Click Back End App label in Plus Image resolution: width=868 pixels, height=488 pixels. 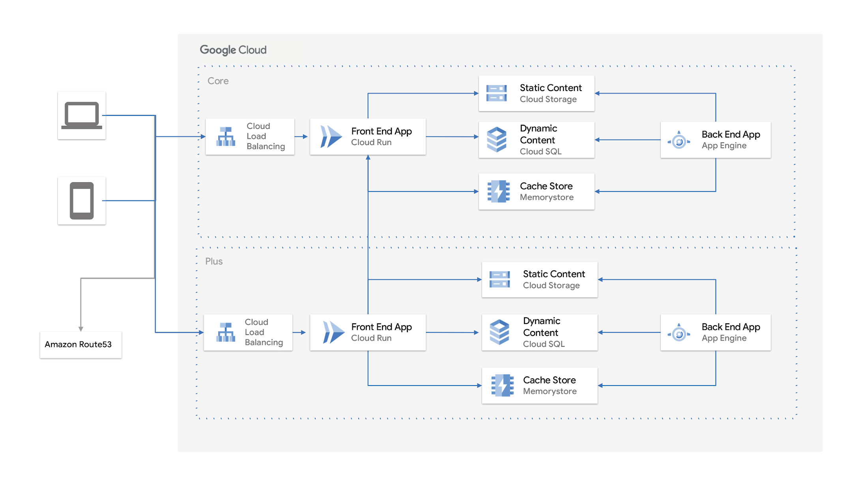(x=731, y=327)
